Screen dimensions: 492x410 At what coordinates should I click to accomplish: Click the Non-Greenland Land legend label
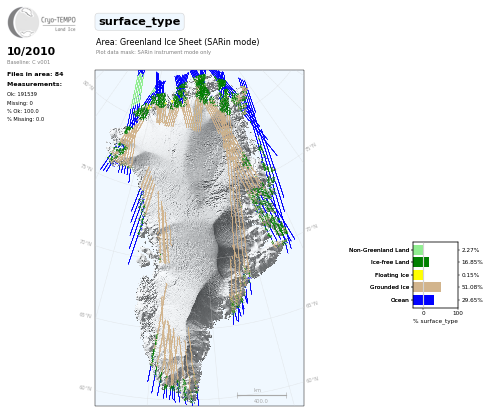pos(379,250)
